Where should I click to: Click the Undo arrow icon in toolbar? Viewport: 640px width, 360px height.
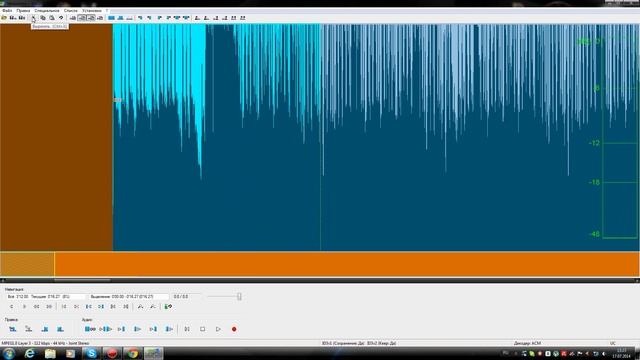(x=61, y=18)
